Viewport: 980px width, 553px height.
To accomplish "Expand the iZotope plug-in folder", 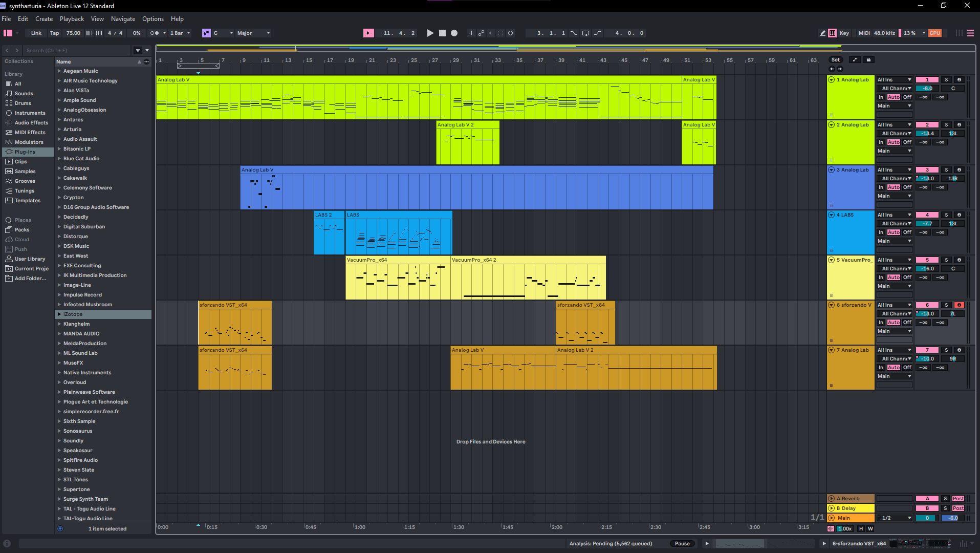I will [59, 314].
